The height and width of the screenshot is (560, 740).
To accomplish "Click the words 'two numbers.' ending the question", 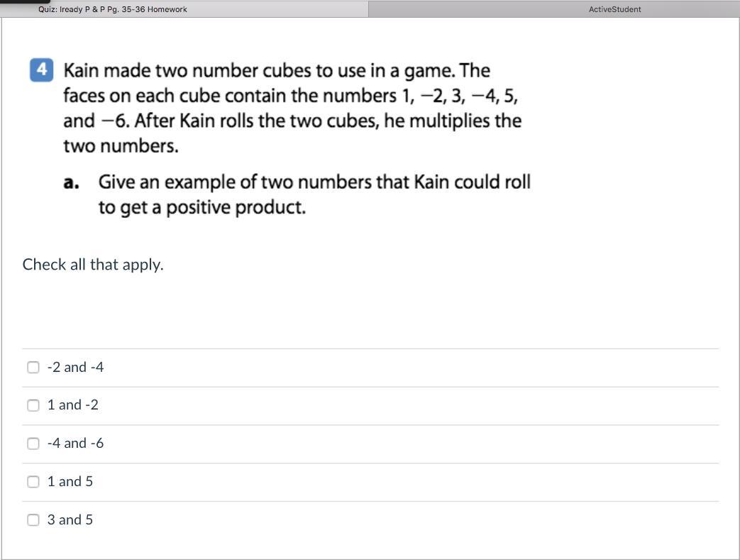I will click(121, 147).
